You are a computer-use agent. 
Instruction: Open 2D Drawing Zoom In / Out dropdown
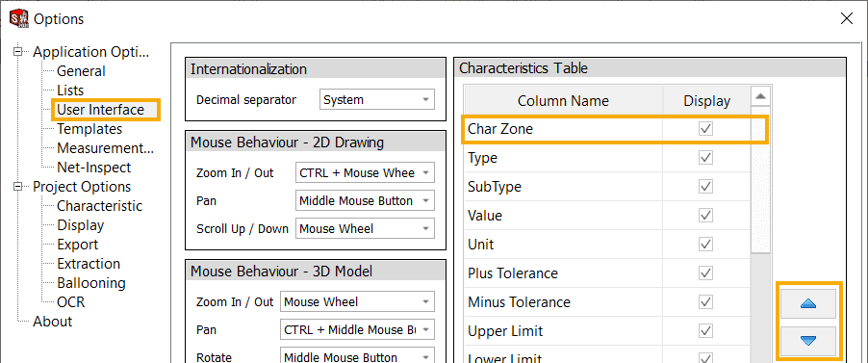366,172
